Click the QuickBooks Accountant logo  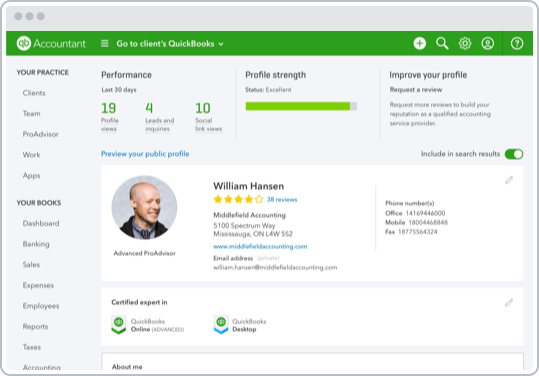[51, 44]
